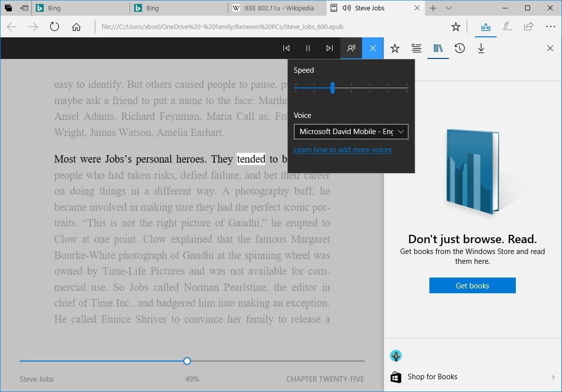Skip to previous paragraph in read aloud

click(x=286, y=48)
